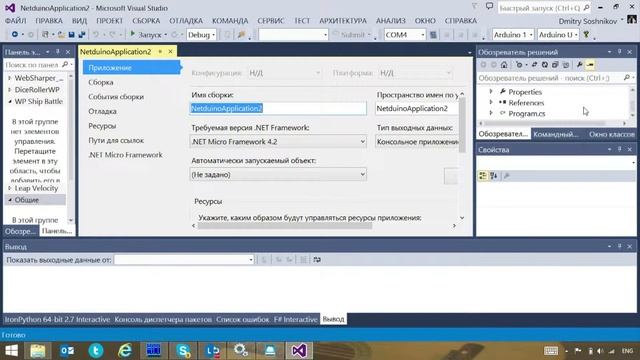Collapse all in Solution Explorer
The image size is (640, 360).
click(x=555, y=65)
